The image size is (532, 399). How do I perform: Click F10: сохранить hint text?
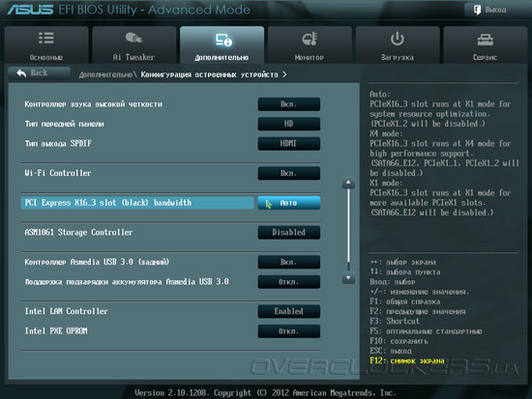coord(399,341)
